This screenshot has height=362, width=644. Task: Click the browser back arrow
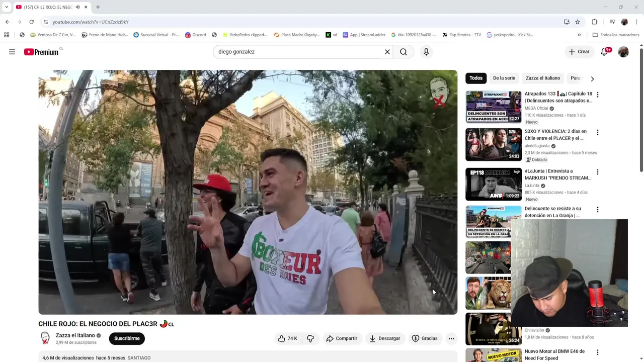pyautogui.click(x=8, y=22)
